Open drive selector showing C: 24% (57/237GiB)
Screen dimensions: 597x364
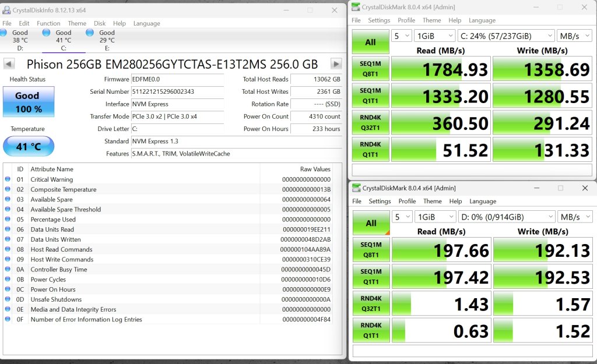tap(505, 36)
